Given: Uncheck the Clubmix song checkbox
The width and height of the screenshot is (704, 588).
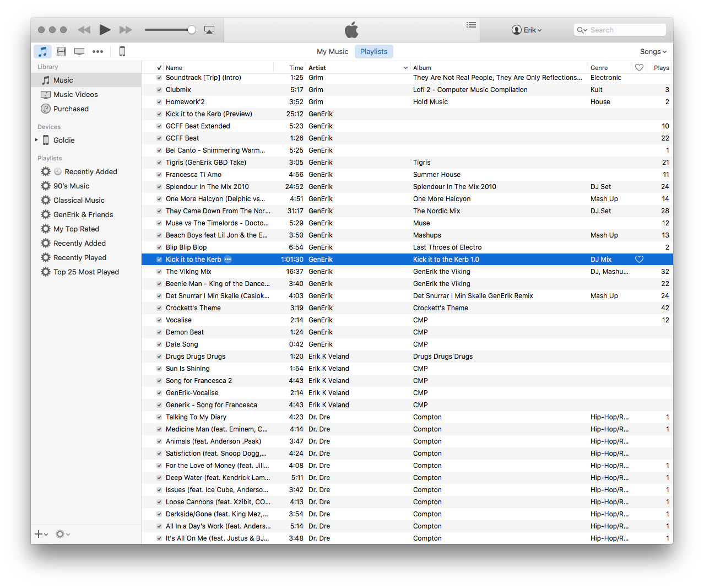Looking at the screenshot, I should pyautogui.click(x=159, y=90).
